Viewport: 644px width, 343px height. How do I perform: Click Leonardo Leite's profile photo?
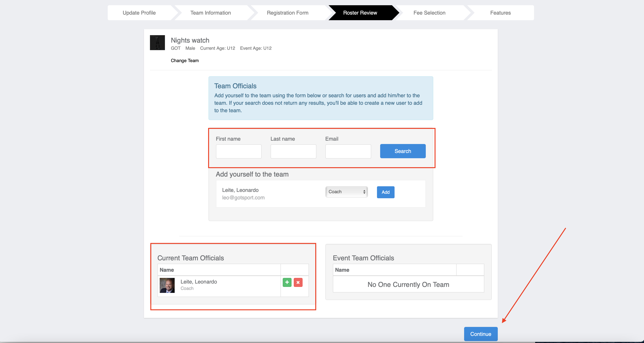[x=167, y=285]
